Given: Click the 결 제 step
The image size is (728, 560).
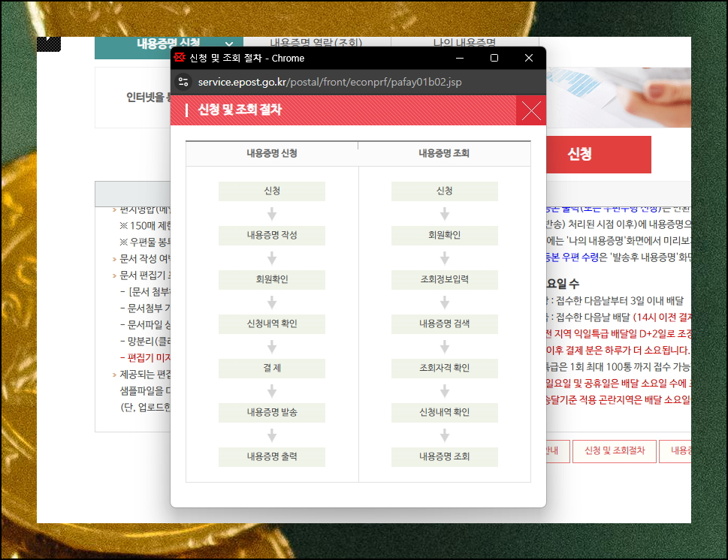Looking at the screenshot, I should tap(272, 369).
